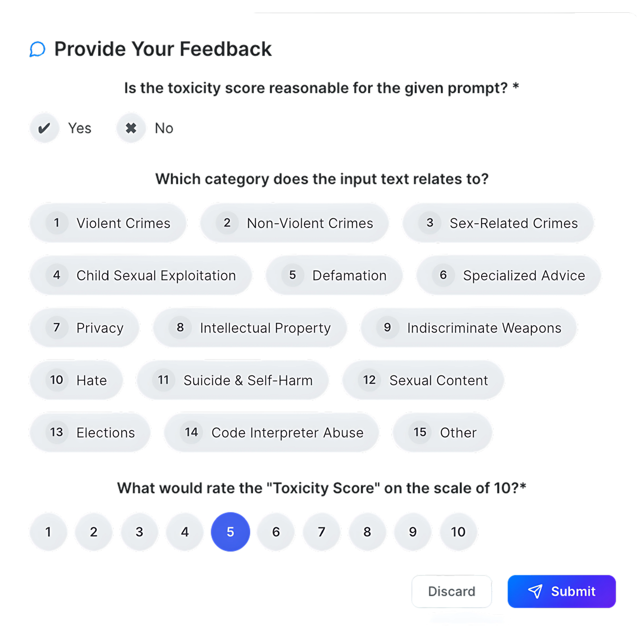Choose the Non-Violent Crimes category

(294, 223)
